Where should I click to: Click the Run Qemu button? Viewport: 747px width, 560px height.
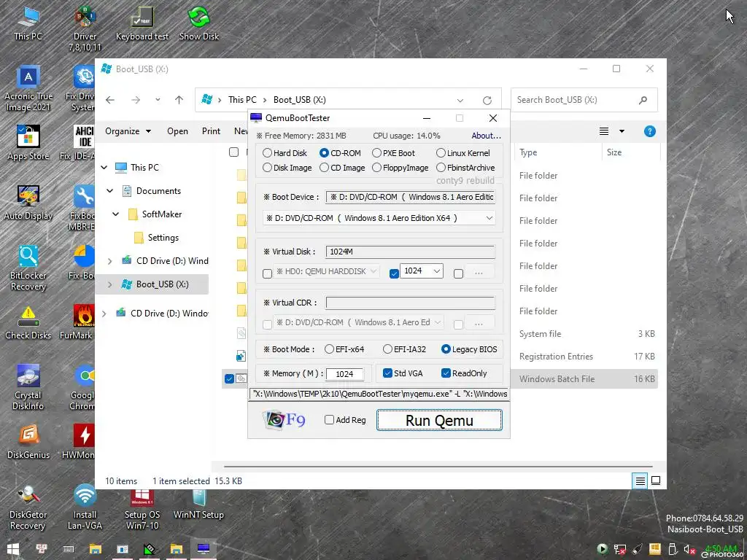coord(439,420)
